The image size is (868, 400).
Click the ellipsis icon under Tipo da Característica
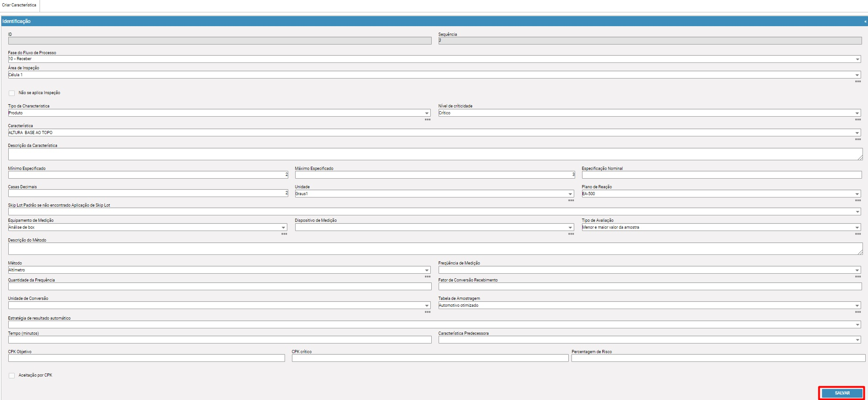tap(428, 120)
